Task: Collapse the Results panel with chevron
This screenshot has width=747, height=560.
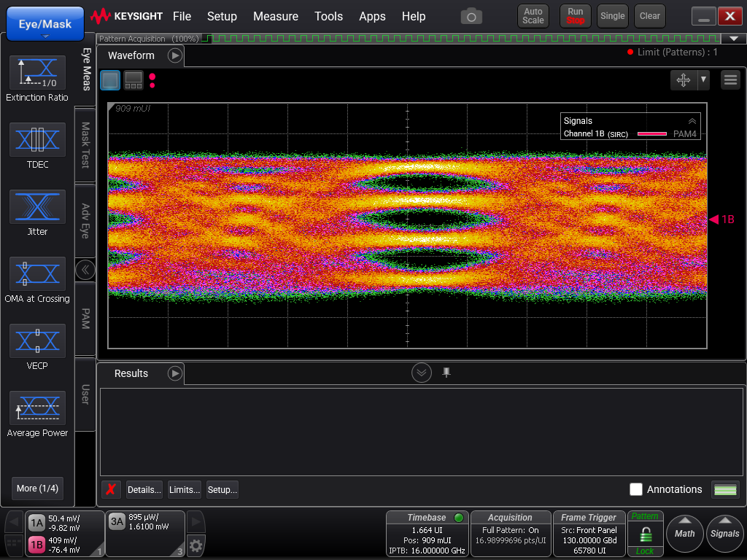Action: click(422, 373)
